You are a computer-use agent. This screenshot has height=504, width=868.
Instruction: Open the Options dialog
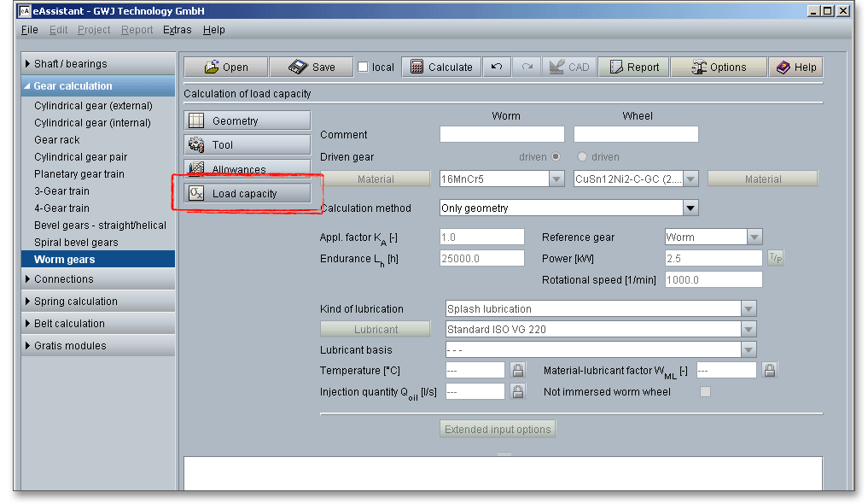point(718,67)
